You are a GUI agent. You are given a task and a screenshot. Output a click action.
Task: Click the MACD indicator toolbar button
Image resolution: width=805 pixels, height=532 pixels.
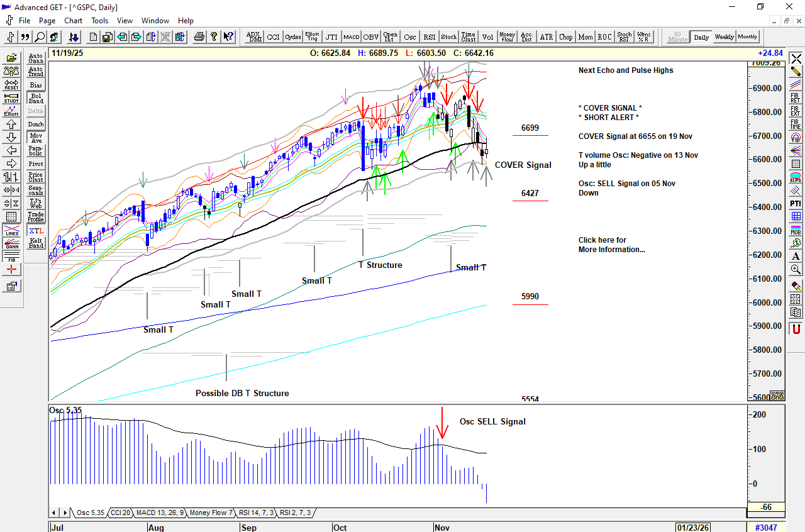351,37
